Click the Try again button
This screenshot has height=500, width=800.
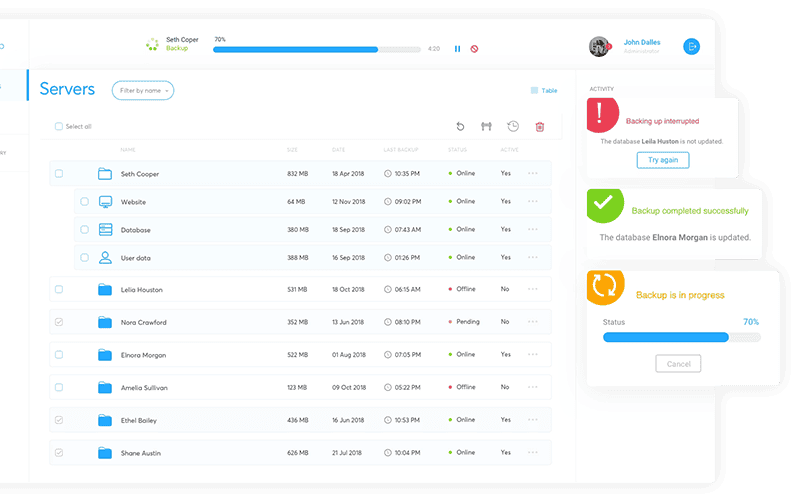click(663, 160)
